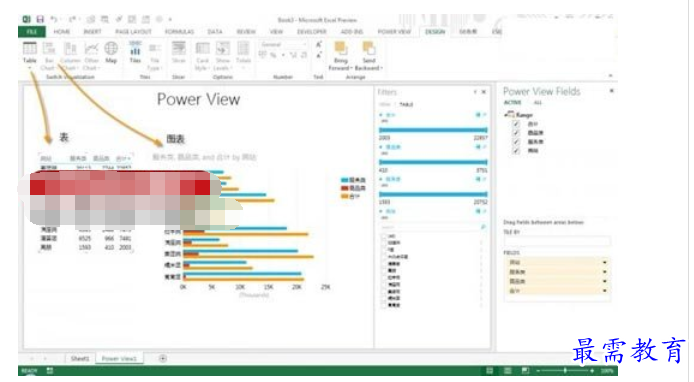The width and height of the screenshot is (694, 382).
Task: Save the workbook from quick access toolbar
Action: tap(40, 19)
